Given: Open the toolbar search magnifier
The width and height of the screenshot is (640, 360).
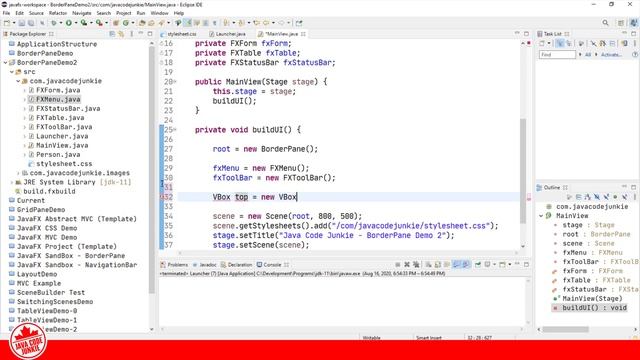Looking at the screenshot, I should click(605, 23).
